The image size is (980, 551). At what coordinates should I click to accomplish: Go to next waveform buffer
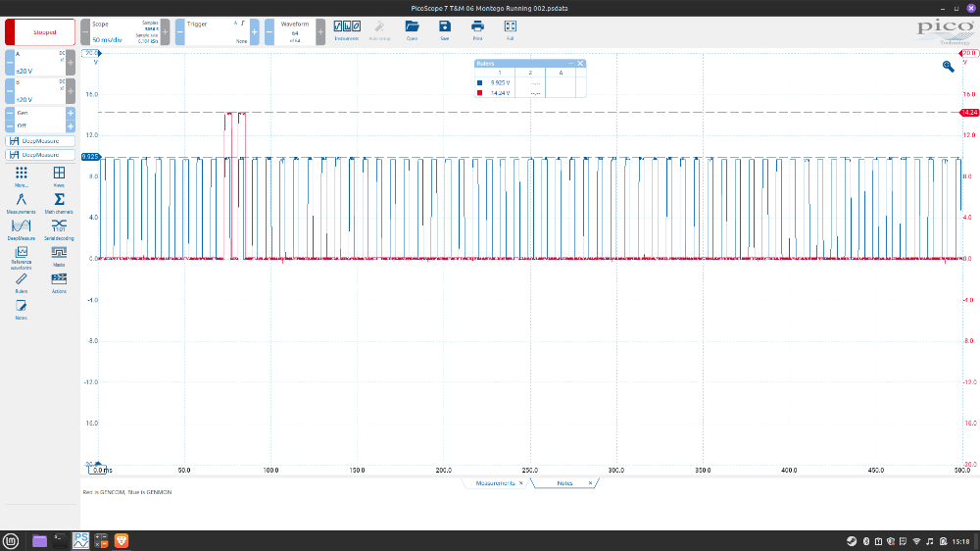click(x=320, y=32)
